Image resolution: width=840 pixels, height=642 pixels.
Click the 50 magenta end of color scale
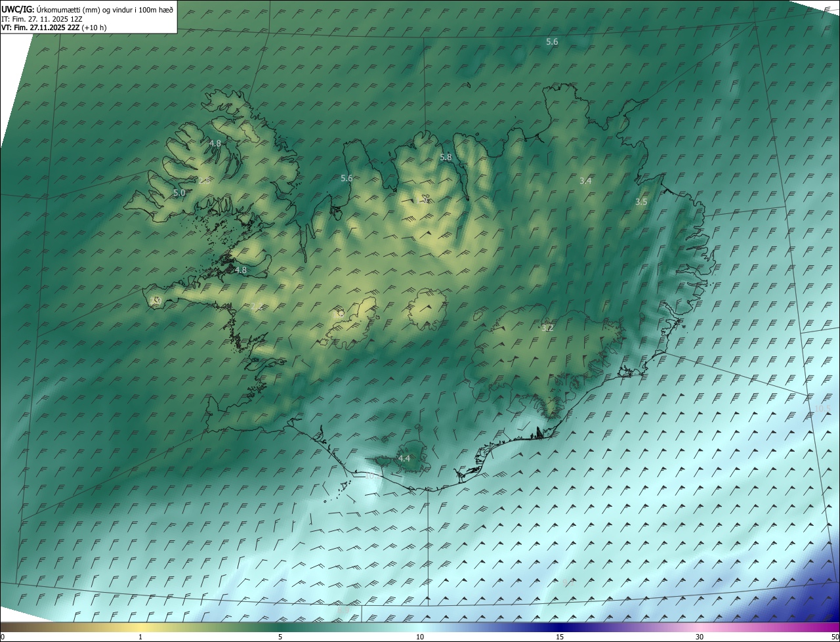click(x=835, y=637)
